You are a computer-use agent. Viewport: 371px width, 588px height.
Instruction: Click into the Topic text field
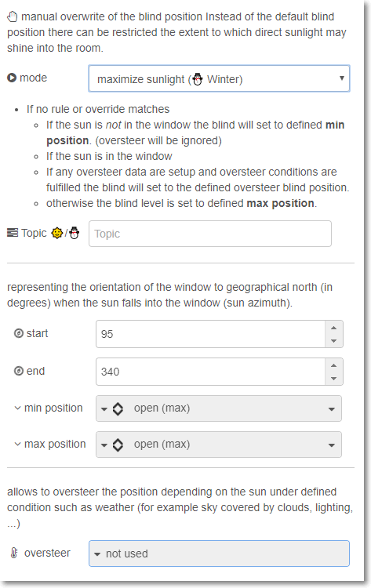210,234
